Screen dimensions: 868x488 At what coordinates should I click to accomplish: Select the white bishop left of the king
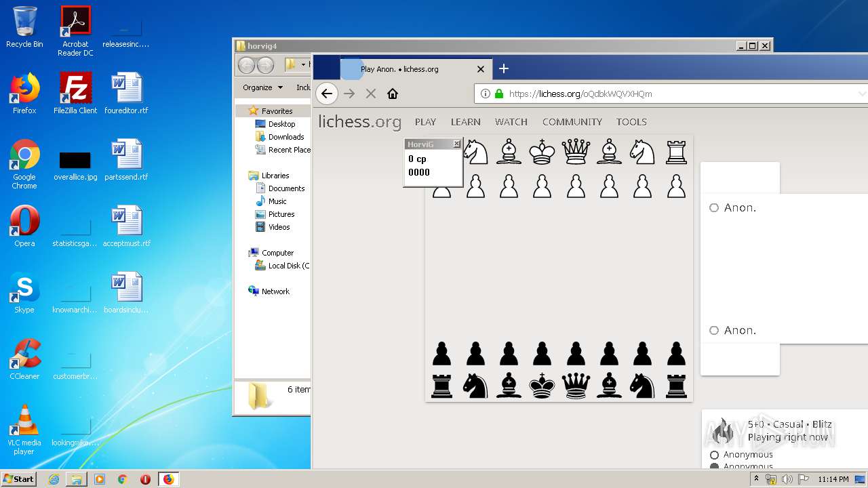(509, 152)
